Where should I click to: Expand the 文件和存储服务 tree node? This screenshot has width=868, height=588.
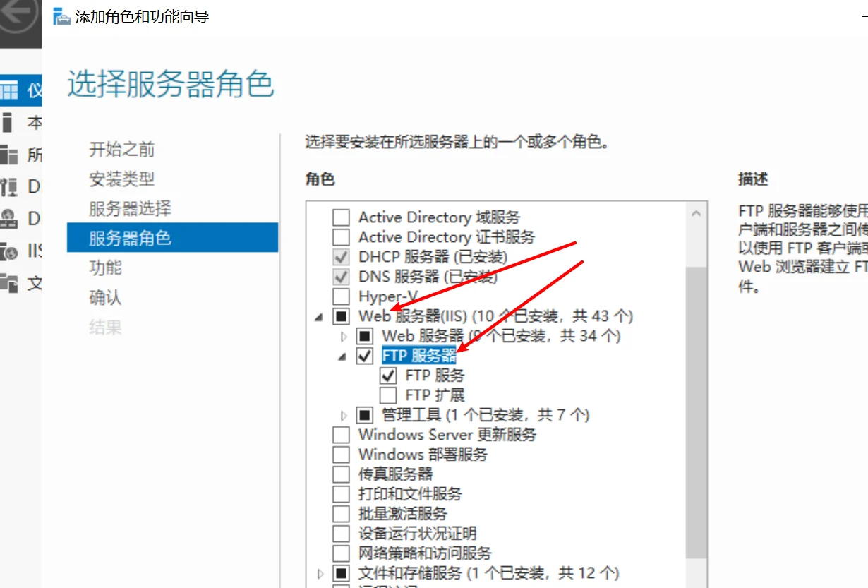click(x=320, y=573)
